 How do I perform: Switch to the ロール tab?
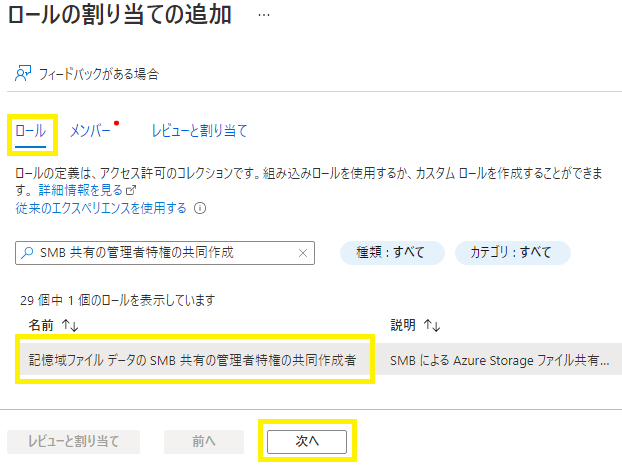tap(30, 130)
